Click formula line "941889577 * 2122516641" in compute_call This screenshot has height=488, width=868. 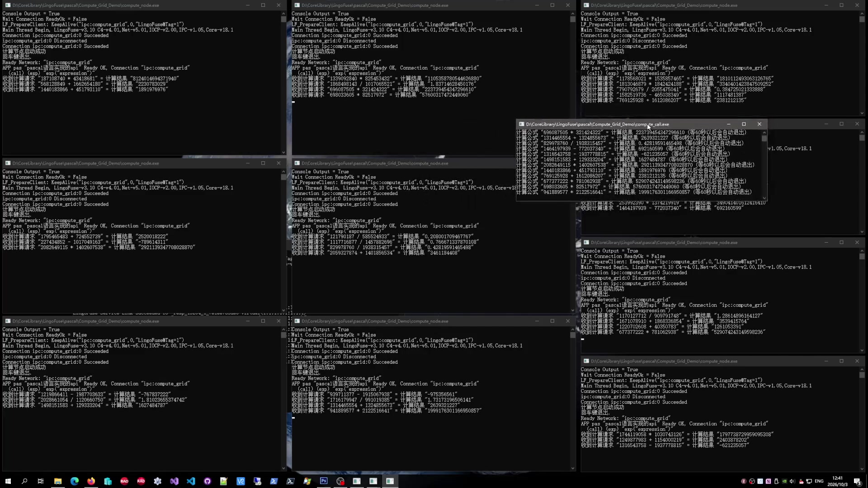634,192
